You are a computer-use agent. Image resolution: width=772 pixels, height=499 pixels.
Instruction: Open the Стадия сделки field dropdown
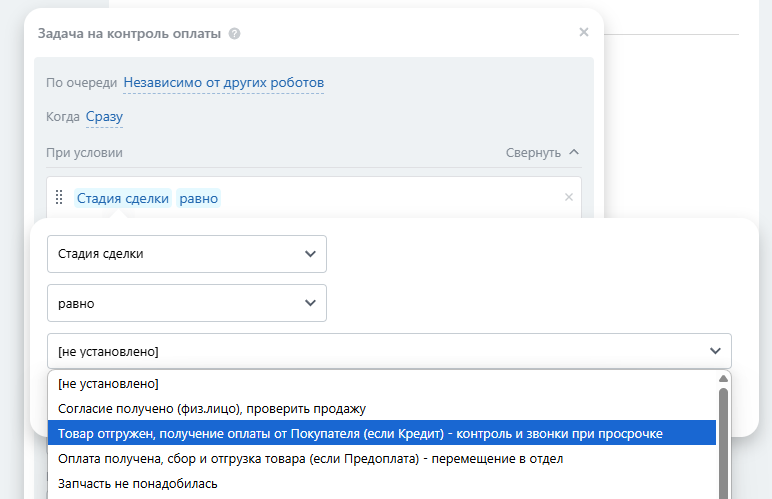click(187, 254)
